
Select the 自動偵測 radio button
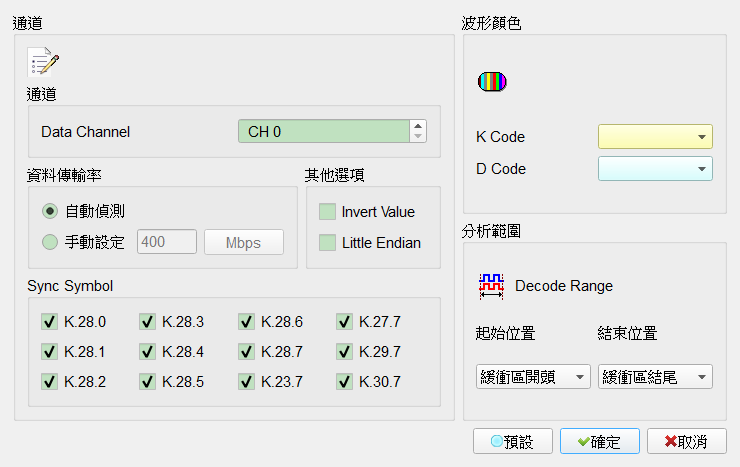50,211
